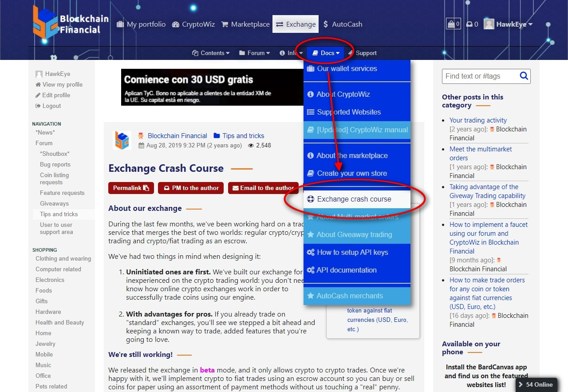
Task: Click the Tips and tricks category link in post header
Action: pos(243,136)
